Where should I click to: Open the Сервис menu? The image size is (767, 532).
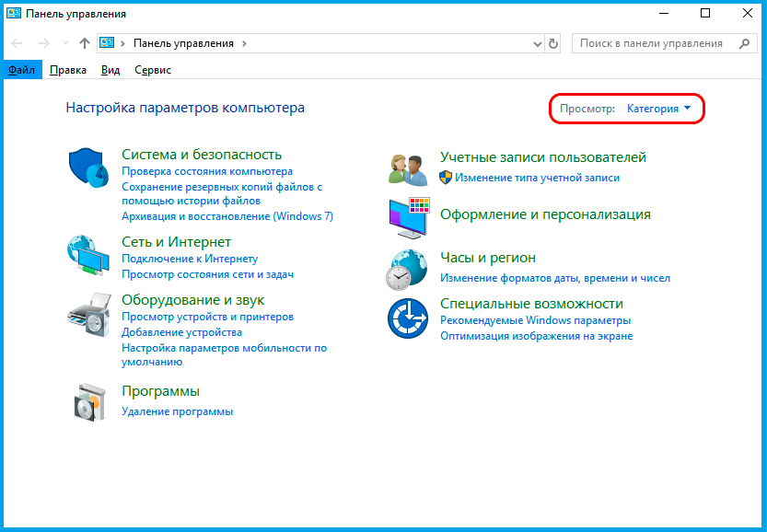pos(152,70)
